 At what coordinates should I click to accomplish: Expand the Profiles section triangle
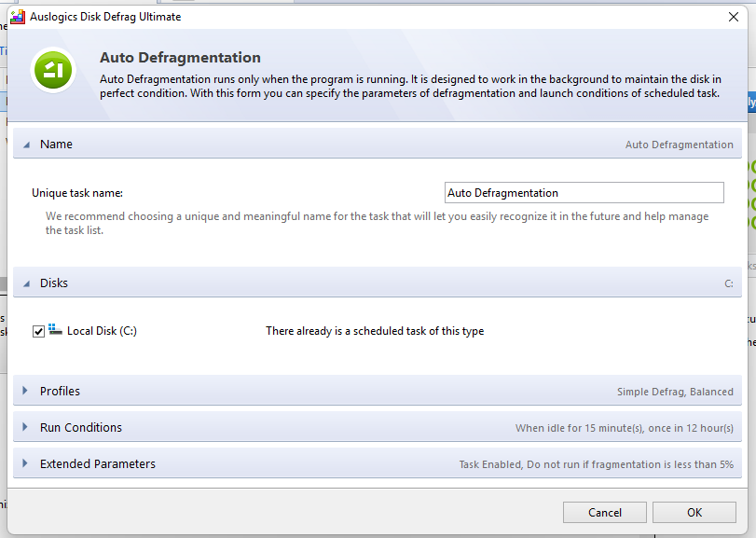click(26, 391)
